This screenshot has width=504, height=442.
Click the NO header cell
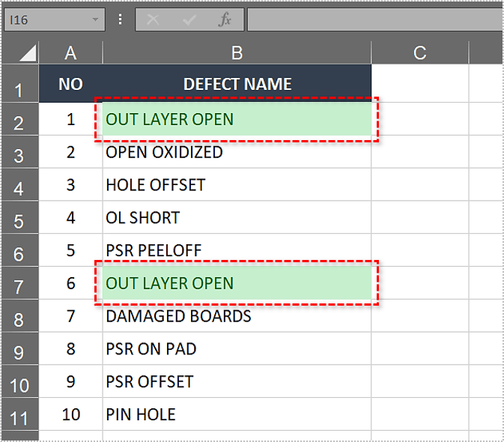[70, 84]
